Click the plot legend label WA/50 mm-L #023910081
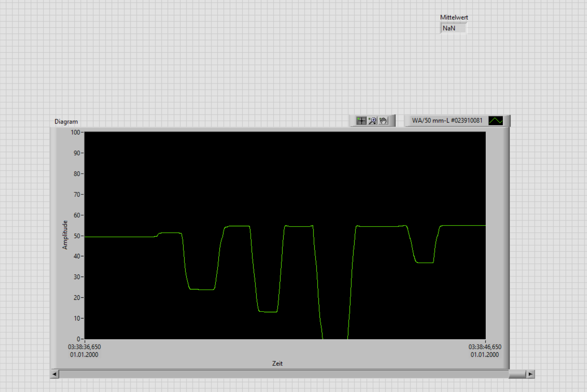The width and height of the screenshot is (587, 392). [x=447, y=121]
